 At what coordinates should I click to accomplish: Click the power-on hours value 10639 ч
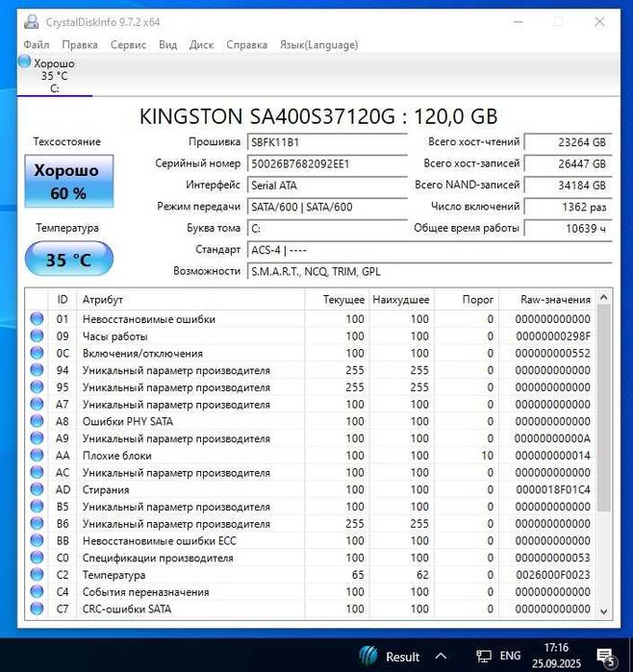(x=569, y=229)
